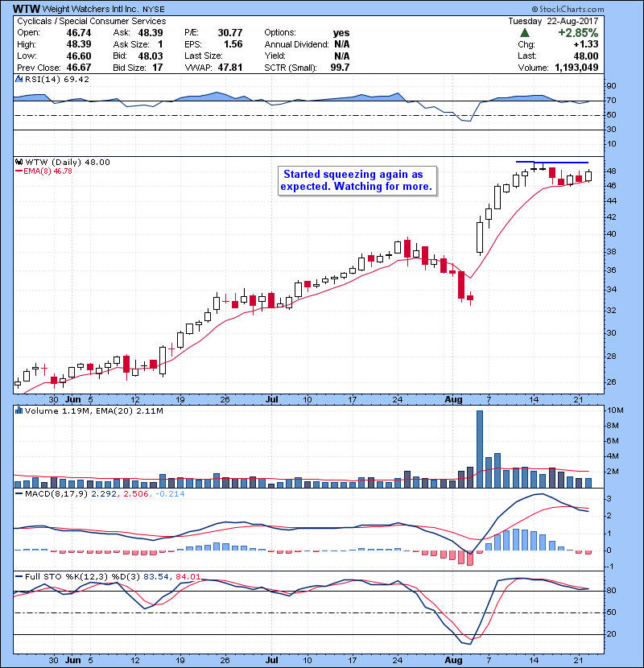The width and height of the screenshot is (644, 668).
Task: Click the Prev Close value 46.67
Action: point(79,68)
